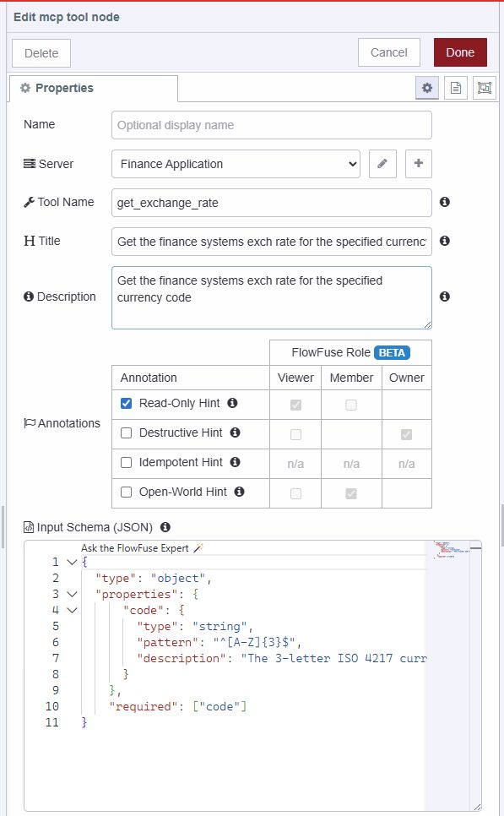The width and height of the screenshot is (504, 816).
Task: Click the plus icon to add a new server
Action: [x=418, y=164]
